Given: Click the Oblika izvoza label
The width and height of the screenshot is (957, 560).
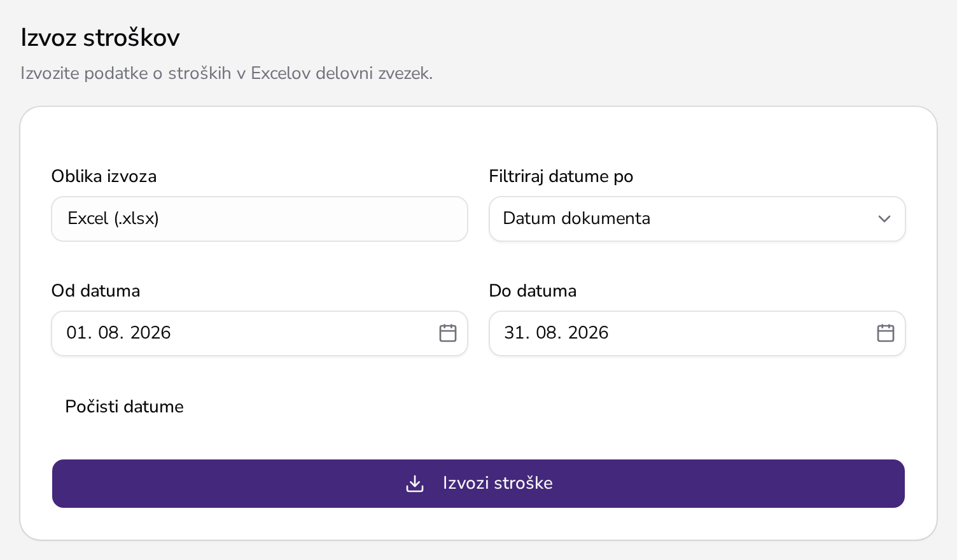Looking at the screenshot, I should (104, 176).
